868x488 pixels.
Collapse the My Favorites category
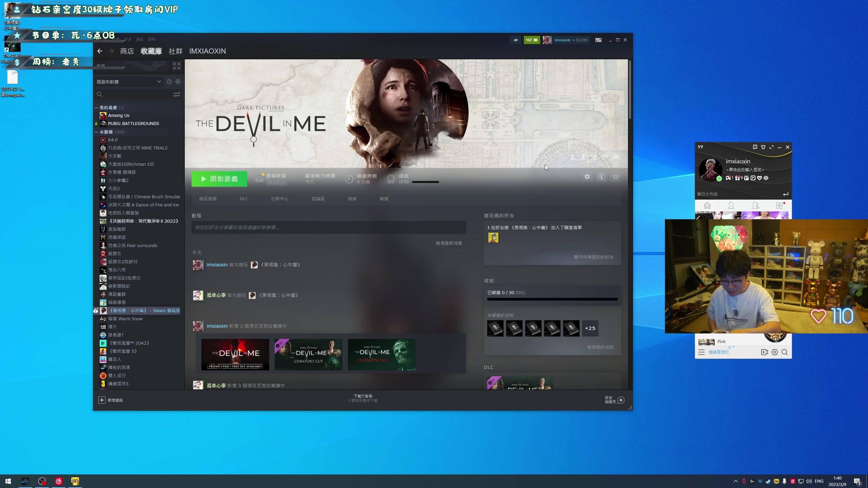[96, 107]
